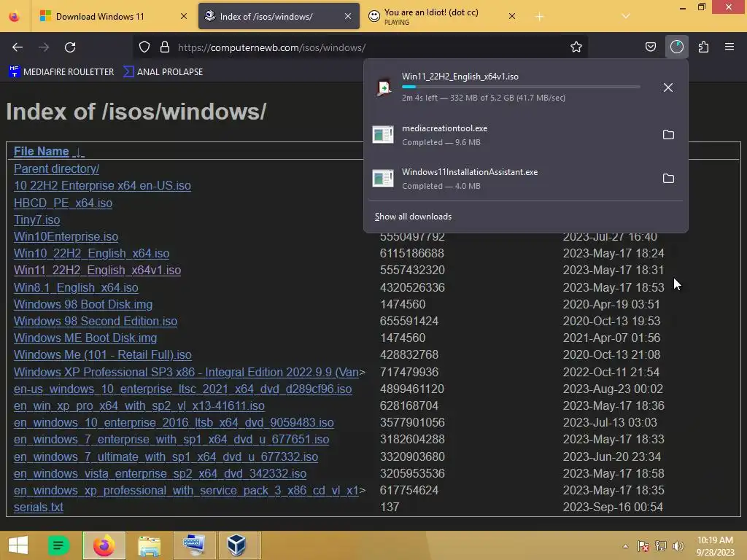Open the extensions puzzle icon
This screenshot has height=560, width=747.
(703, 47)
